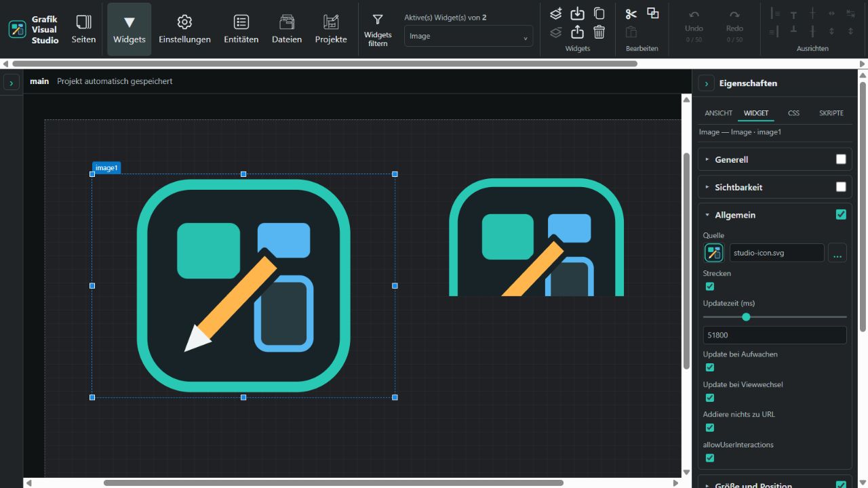Click the add-layer icon with plus sign

tap(556, 14)
